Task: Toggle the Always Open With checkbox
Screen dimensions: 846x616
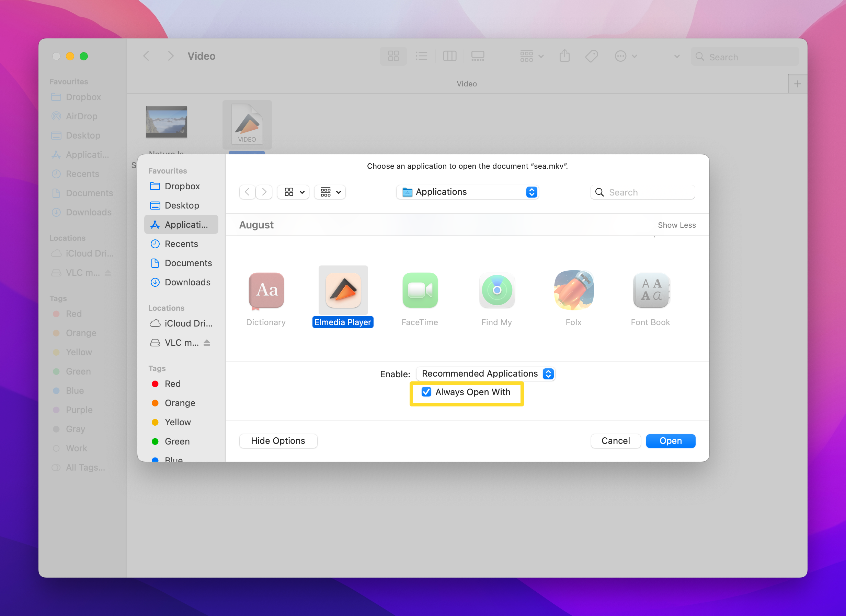Action: pos(425,392)
